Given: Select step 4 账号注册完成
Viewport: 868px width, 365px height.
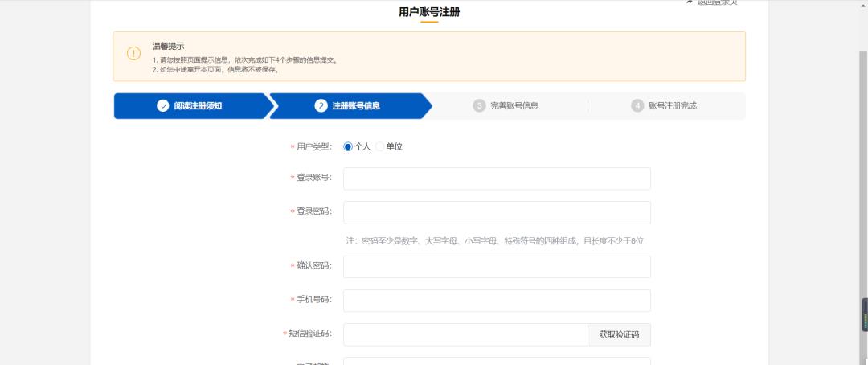Looking at the screenshot, I should tap(664, 106).
